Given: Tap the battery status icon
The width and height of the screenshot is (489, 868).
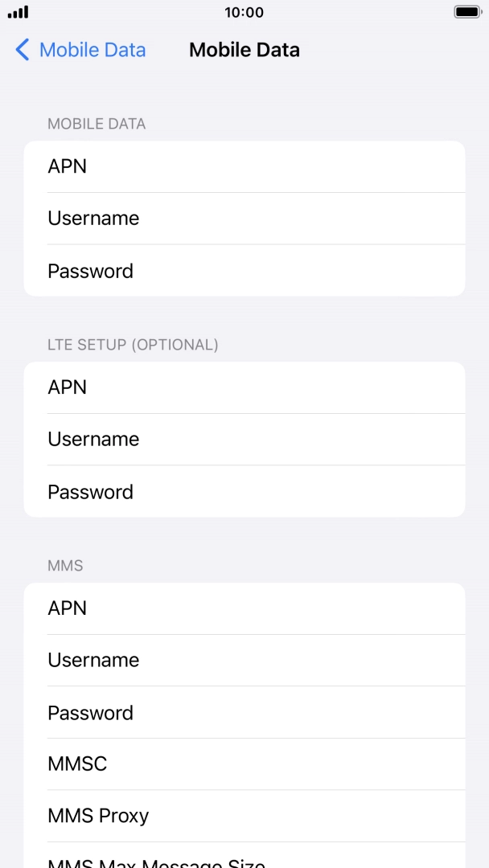Looking at the screenshot, I should (x=466, y=13).
